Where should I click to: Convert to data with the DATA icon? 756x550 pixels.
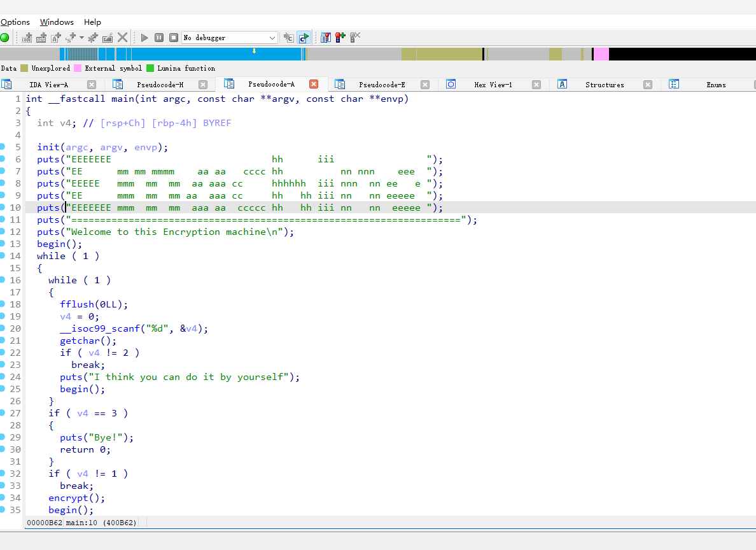pos(41,38)
